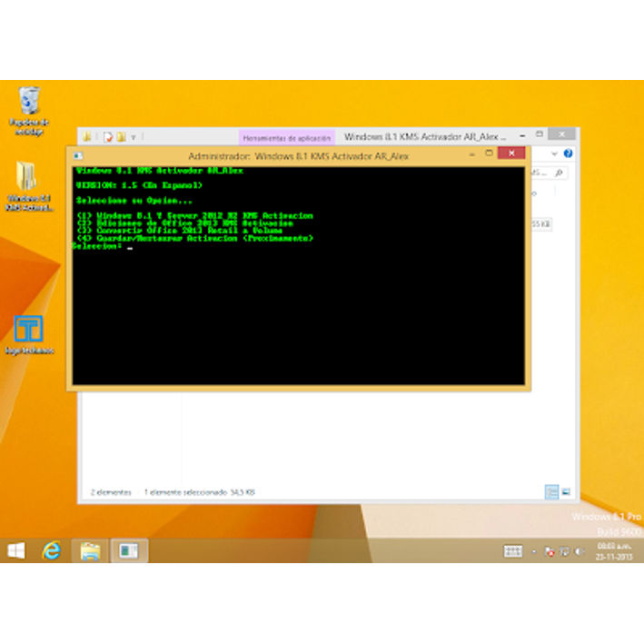Image resolution: width=644 pixels, height=644 pixels.
Task: Click 'Selecione su Opcion' text line
Action: (134, 201)
